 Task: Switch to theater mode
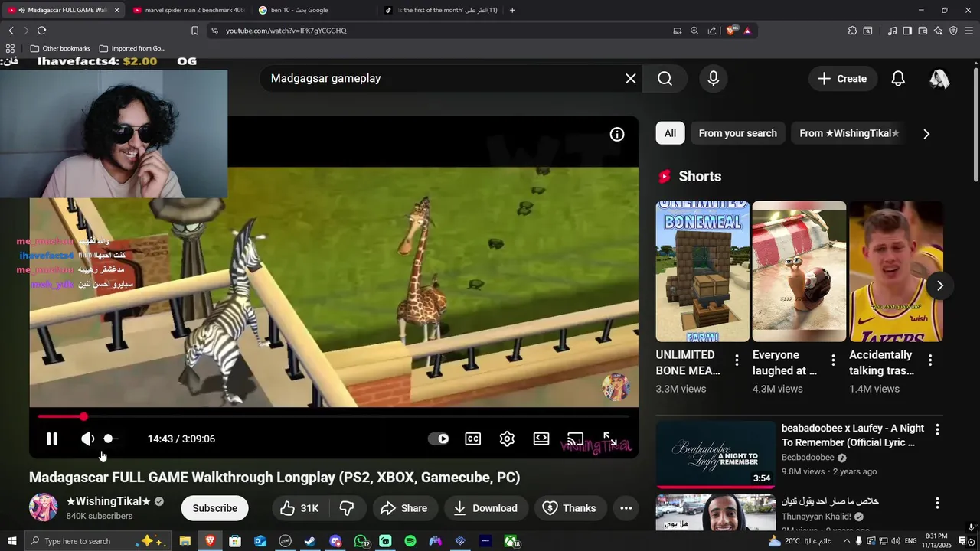pyautogui.click(x=541, y=439)
